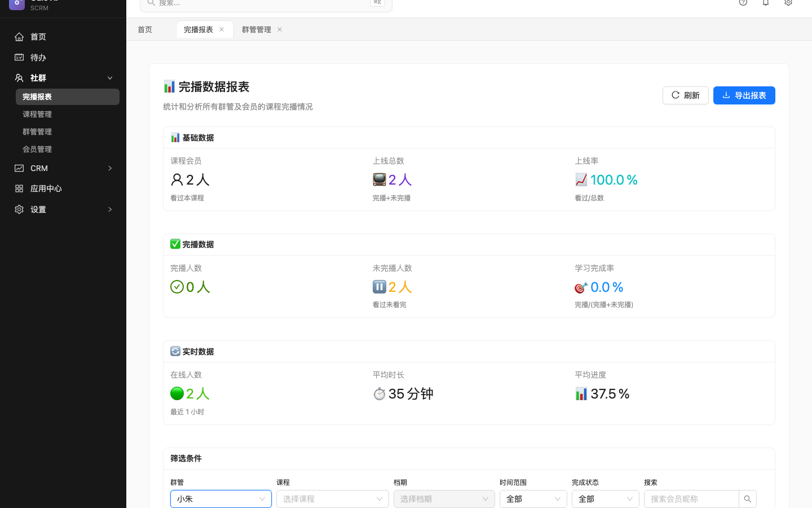Open the 时间范围 dropdown
Screen dimensions: 812x508
533,499
